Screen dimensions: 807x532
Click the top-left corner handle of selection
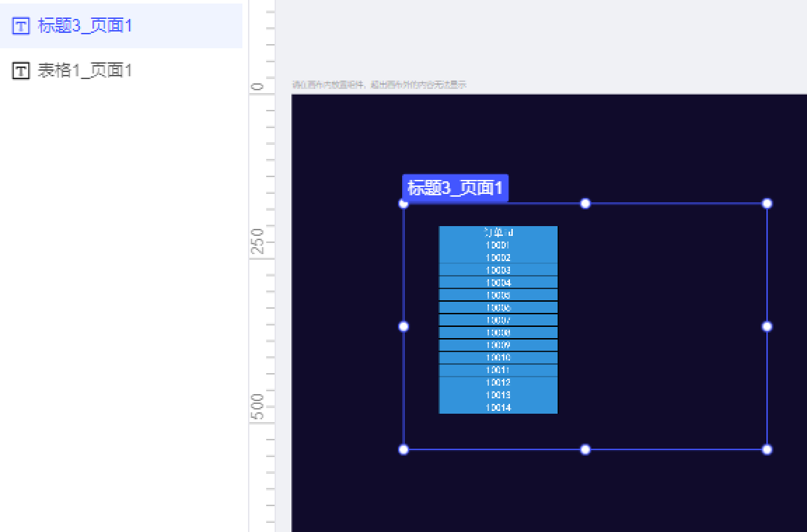tap(403, 204)
